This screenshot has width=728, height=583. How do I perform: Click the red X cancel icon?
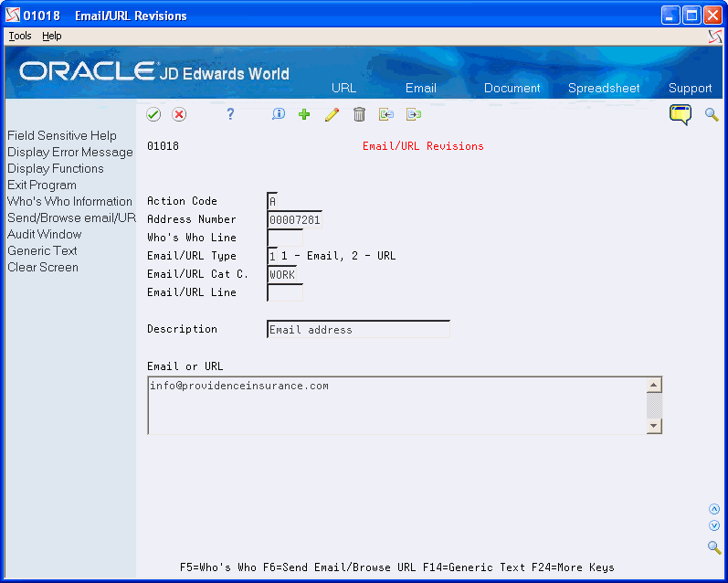click(x=179, y=114)
